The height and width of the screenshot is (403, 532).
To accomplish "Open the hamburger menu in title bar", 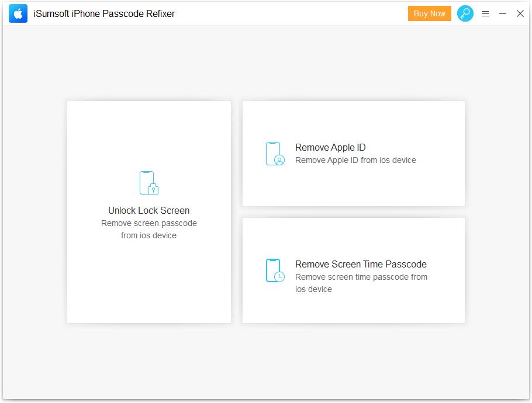I will click(x=485, y=13).
